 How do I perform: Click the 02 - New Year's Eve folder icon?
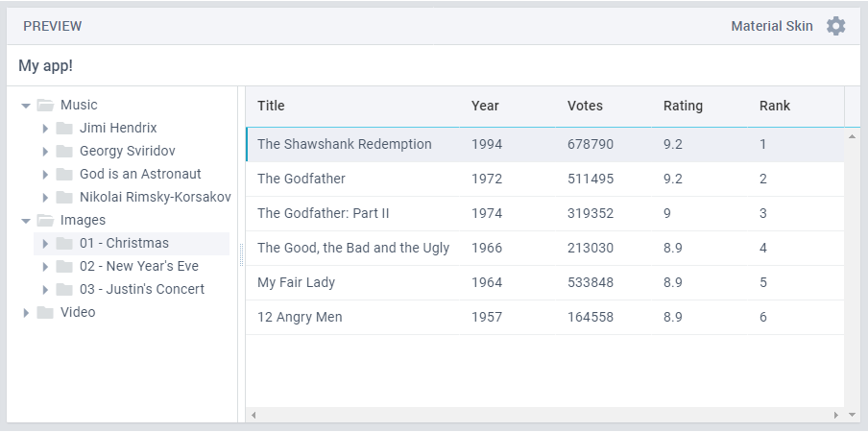(x=64, y=267)
